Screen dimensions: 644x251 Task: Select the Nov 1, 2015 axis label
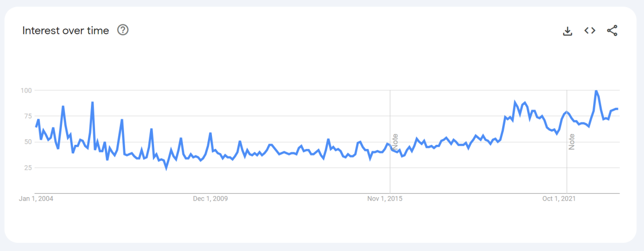click(385, 199)
